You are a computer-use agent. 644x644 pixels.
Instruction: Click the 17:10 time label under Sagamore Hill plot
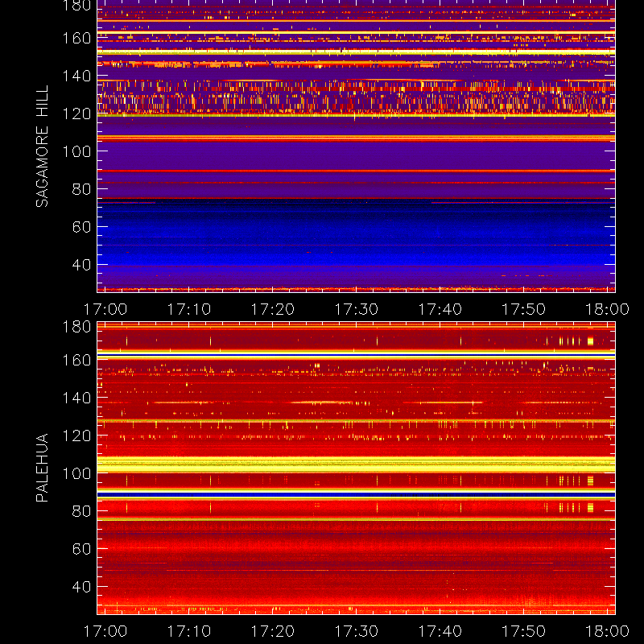tap(189, 309)
